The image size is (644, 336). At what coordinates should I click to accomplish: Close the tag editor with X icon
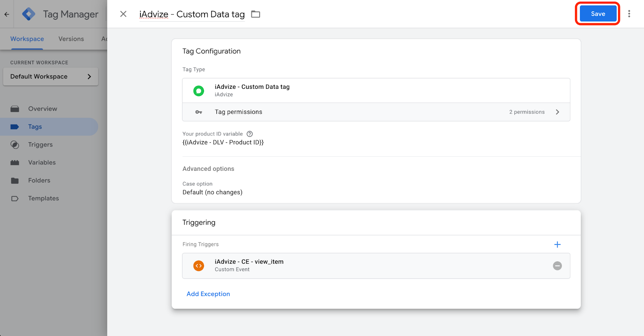click(x=123, y=14)
